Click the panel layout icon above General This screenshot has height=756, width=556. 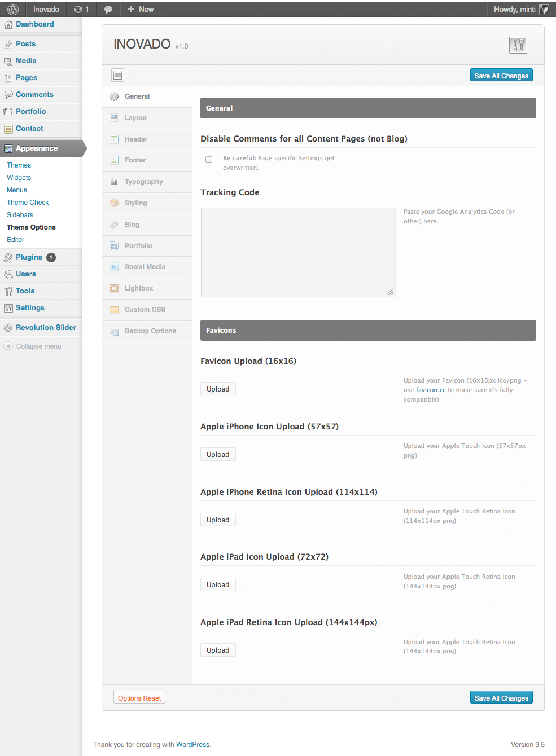117,75
